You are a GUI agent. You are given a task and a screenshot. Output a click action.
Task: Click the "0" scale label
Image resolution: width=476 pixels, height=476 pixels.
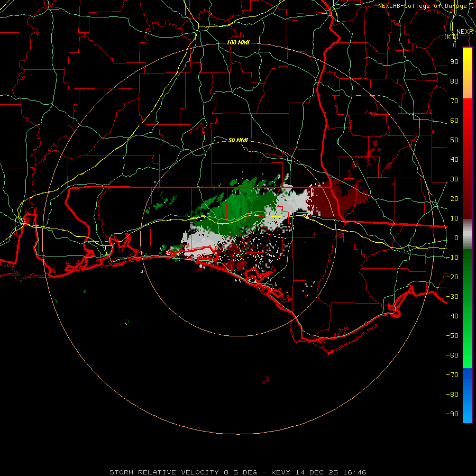click(456, 237)
